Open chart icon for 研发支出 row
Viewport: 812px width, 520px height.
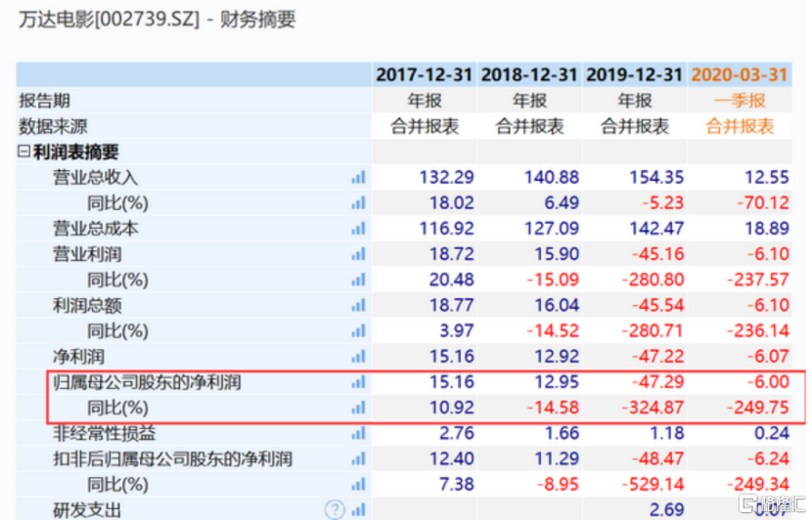tap(358, 509)
